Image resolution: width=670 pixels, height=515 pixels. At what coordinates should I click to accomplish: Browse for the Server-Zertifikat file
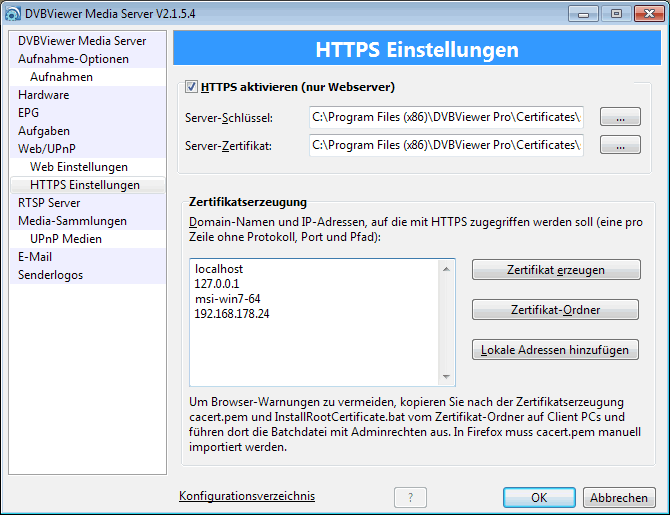click(620, 145)
